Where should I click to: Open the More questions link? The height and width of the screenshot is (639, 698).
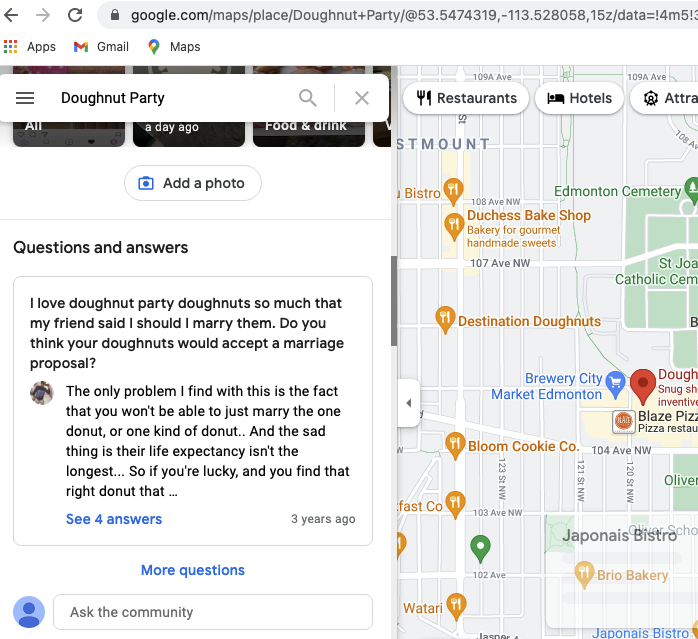192,570
